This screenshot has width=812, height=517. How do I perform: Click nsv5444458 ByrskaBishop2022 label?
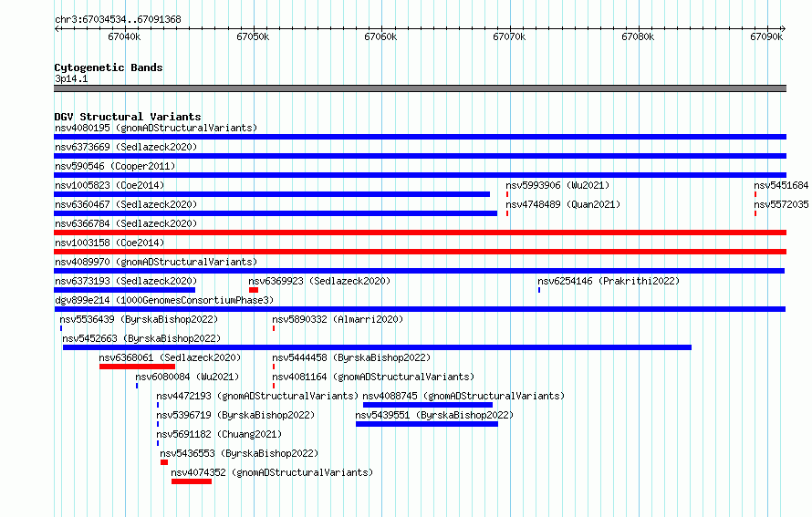[x=351, y=357]
